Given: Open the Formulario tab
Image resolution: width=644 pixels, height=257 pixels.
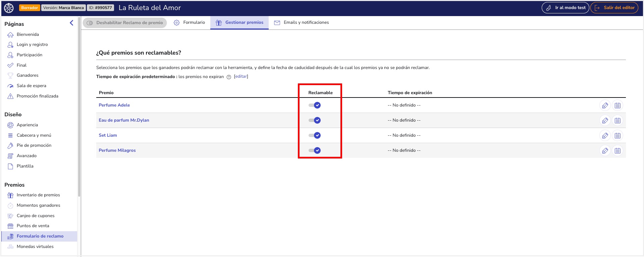Looking at the screenshot, I should pyautogui.click(x=189, y=22).
